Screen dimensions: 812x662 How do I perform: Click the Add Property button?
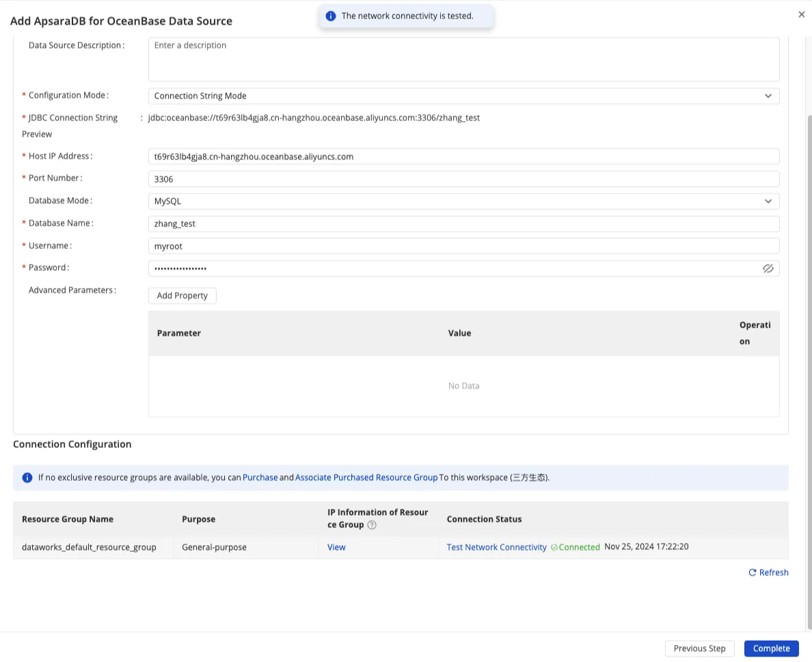(x=182, y=295)
